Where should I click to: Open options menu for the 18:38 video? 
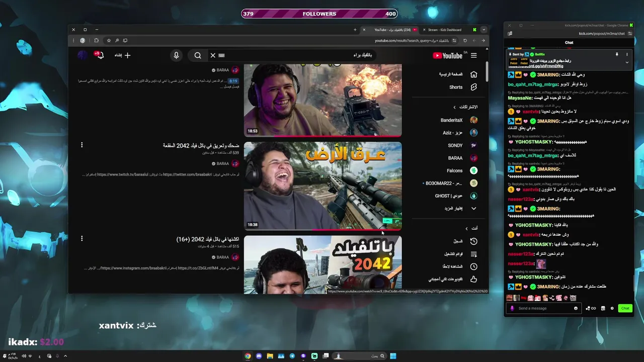[82, 145]
